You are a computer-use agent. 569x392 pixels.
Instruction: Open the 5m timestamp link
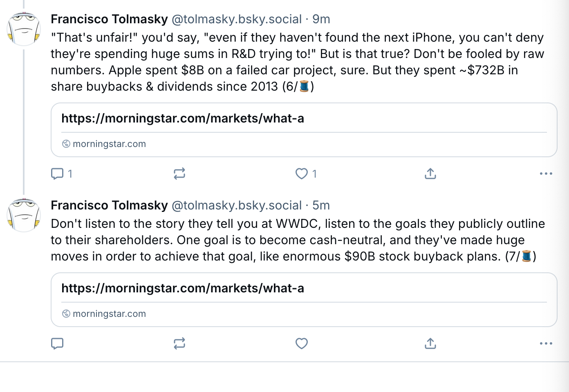coord(322,205)
